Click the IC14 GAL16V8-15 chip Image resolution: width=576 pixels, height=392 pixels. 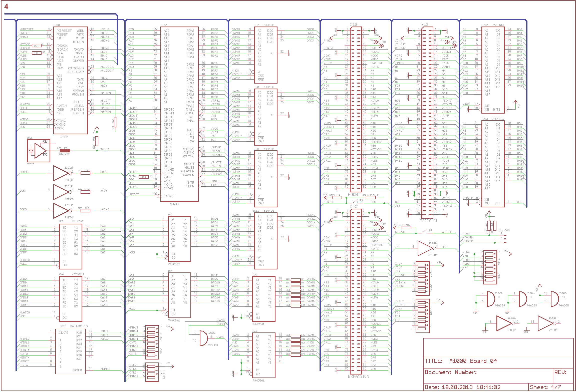coord(70,351)
